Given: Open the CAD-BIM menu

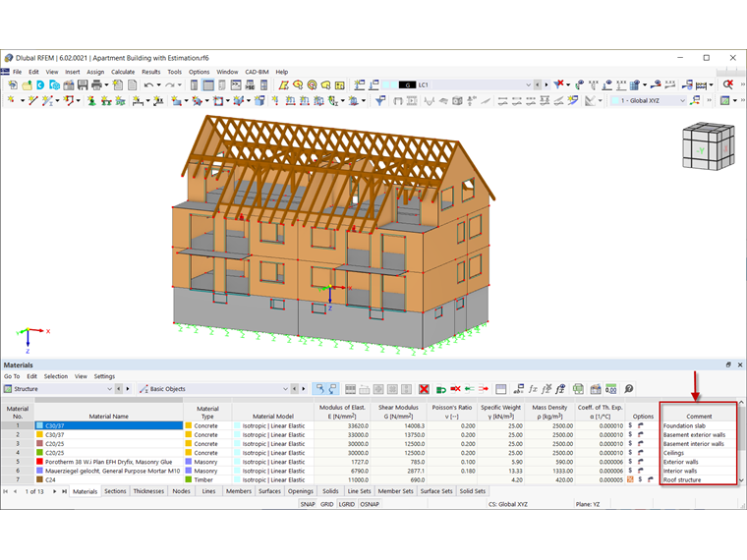Looking at the screenshot, I should pos(257,72).
